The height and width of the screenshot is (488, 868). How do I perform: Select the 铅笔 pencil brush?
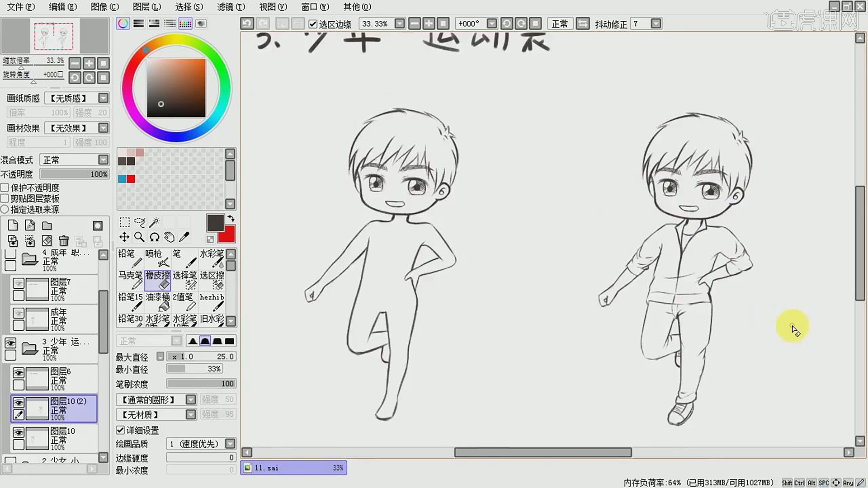point(130,258)
